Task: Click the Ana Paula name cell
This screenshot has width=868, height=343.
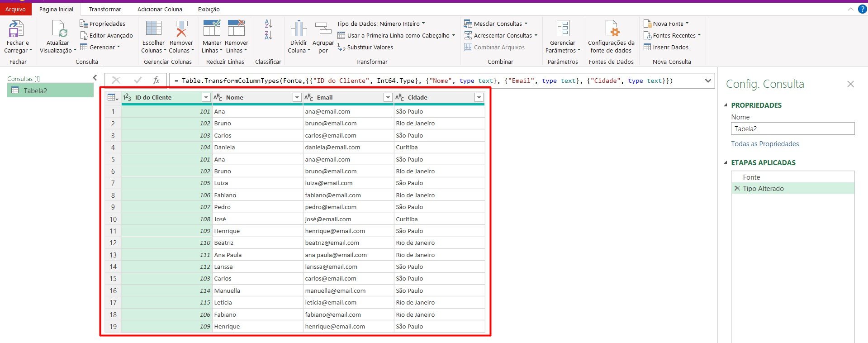Action: click(x=257, y=255)
